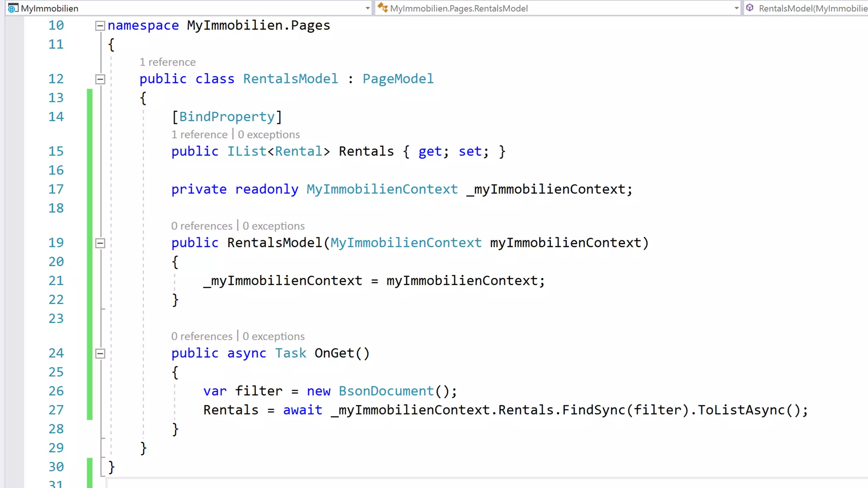Open '1 reference' CodeLens above Rentals property
This screenshot has height=488, width=868.
pyautogui.click(x=199, y=135)
